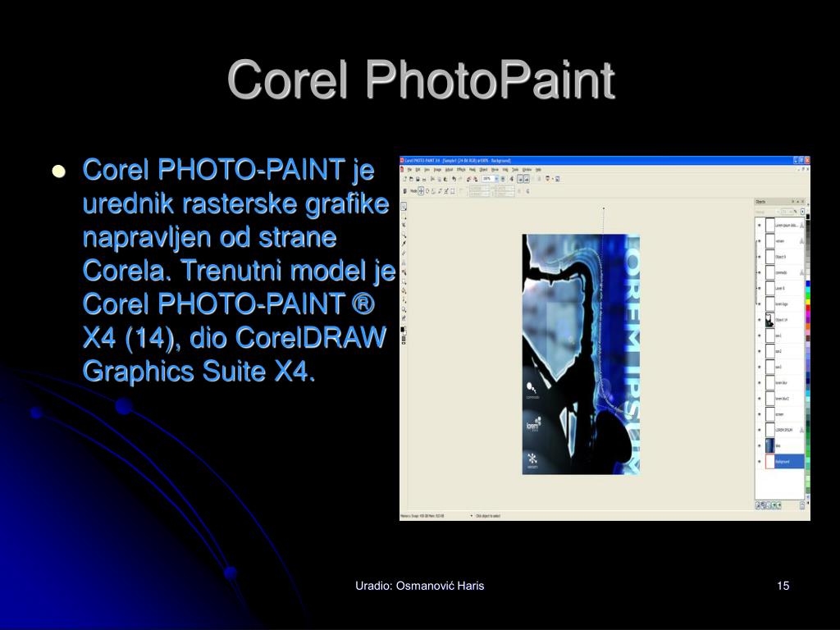
Task: Toggle visibility of Object 14
Action: point(759,320)
